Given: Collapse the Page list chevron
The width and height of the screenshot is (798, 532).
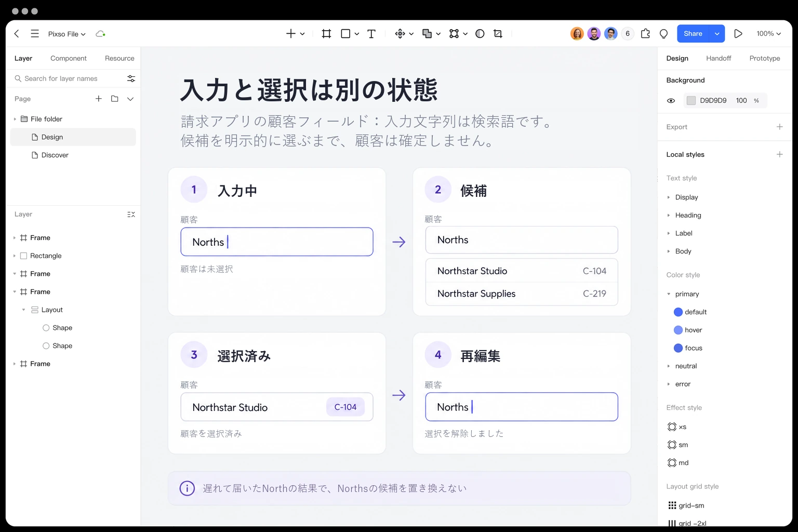Looking at the screenshot, I should click(130, 99).
